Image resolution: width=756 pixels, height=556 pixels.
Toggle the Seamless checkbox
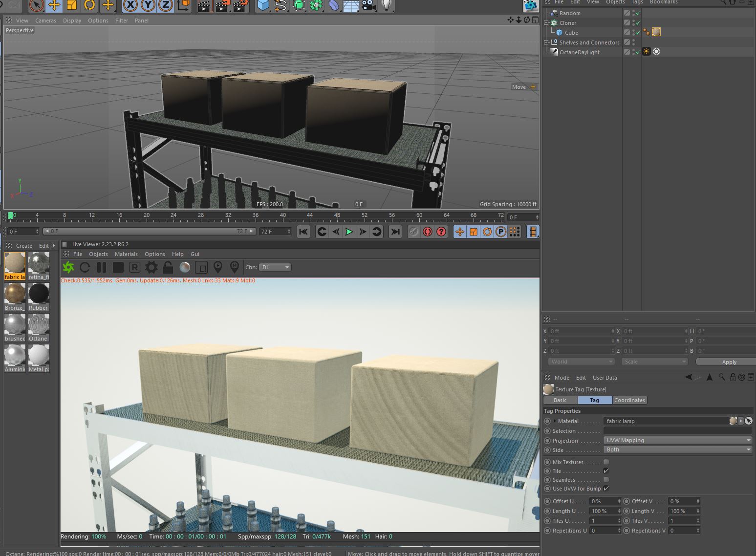(x=606, y=480)
